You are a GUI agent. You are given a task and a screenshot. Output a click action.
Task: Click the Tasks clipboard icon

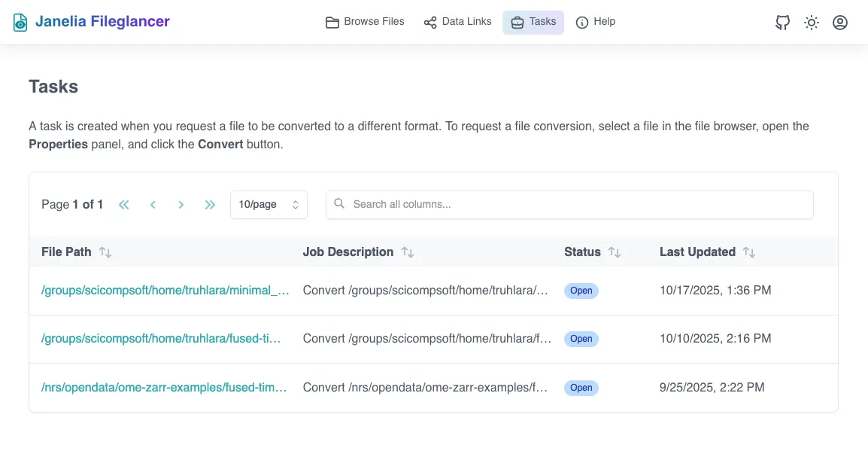517,23
